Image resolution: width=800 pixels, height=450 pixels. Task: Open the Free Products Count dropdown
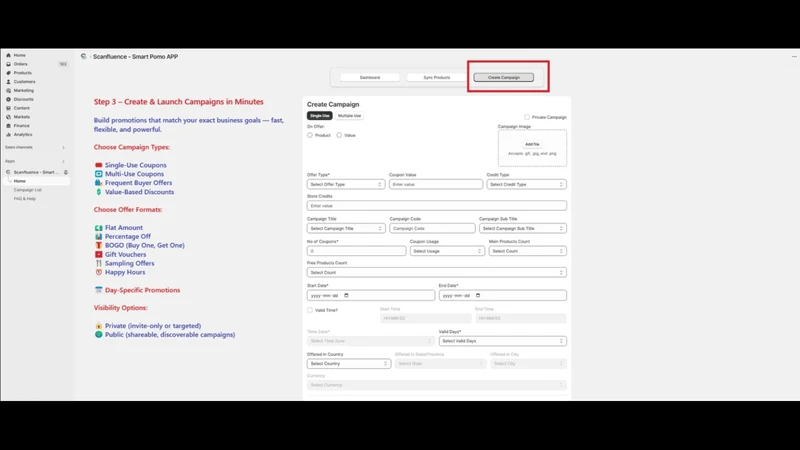[x=437, y=272]
